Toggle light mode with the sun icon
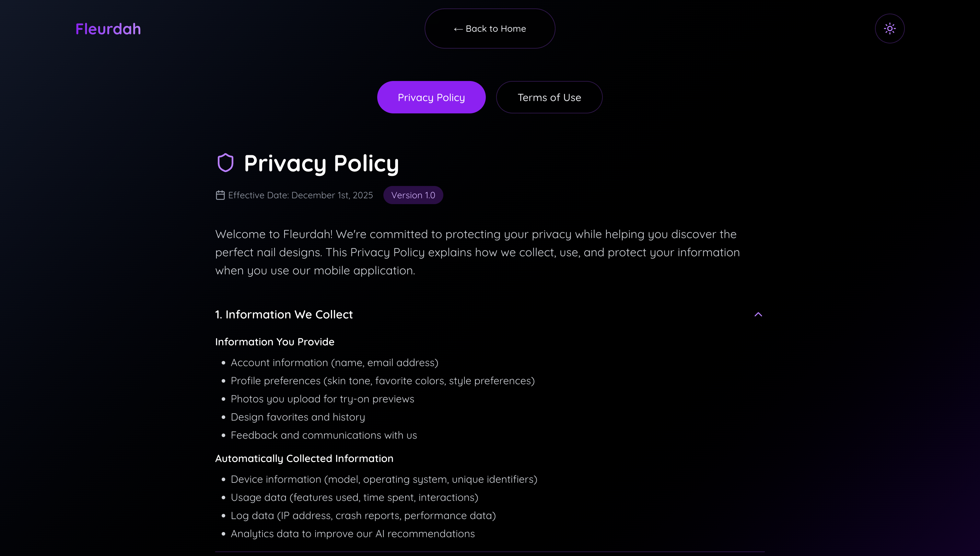The width and height of the screenshot is (980, 556). point(890,29)
